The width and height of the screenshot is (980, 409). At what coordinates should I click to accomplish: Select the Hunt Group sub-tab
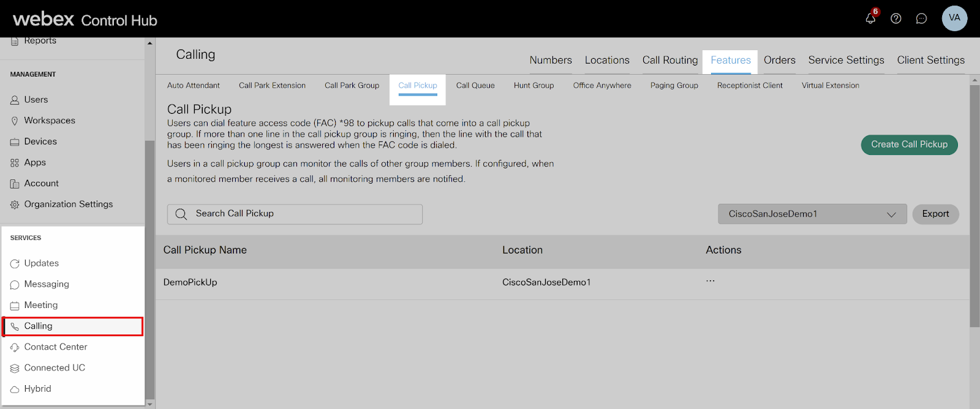click(x=533, y=86)
